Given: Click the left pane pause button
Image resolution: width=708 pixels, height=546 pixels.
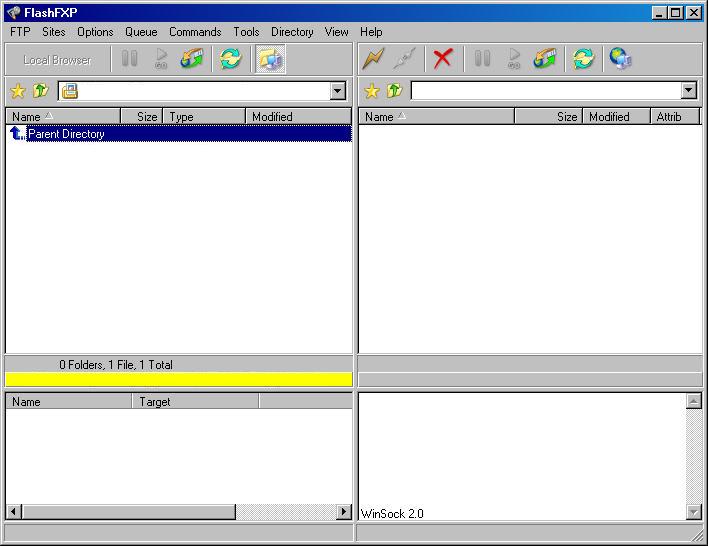Looking at the screenshot, I should [x=130, y=59].
